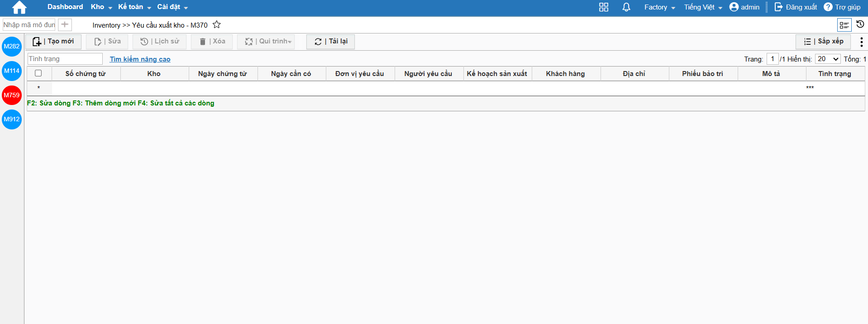Sort by Địa chỉ column

pyautogui.click(x=634, y=74)
